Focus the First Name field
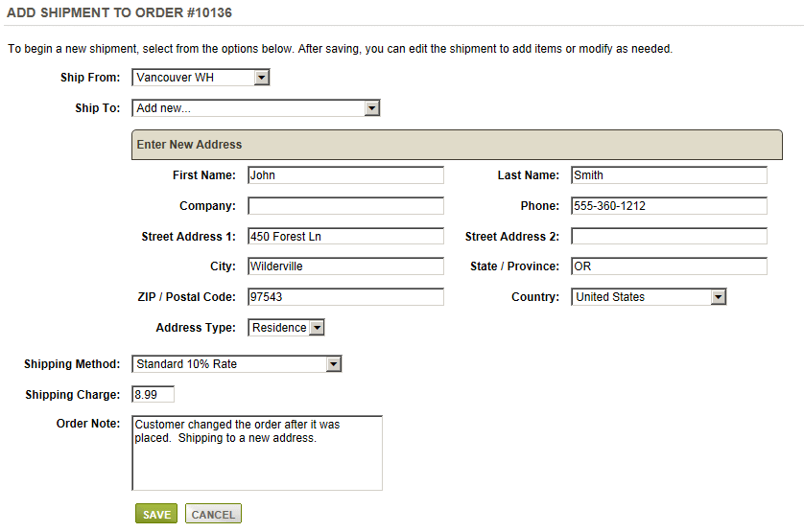The image size is (804, 532). [345, 175]
